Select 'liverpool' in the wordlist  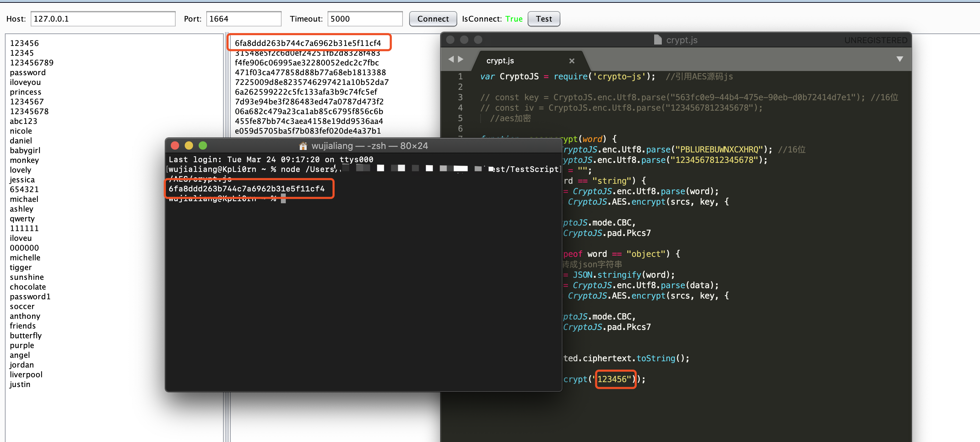pyautogui.click(x=26, y=375)
